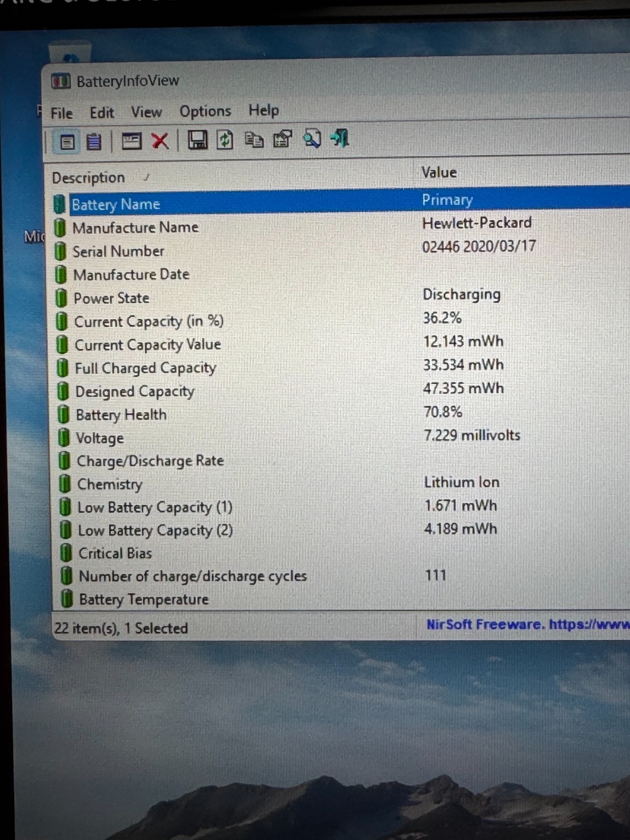Click the 12.143 mWh value cell
Screen dimensions: 630x840
coord(463,341)
